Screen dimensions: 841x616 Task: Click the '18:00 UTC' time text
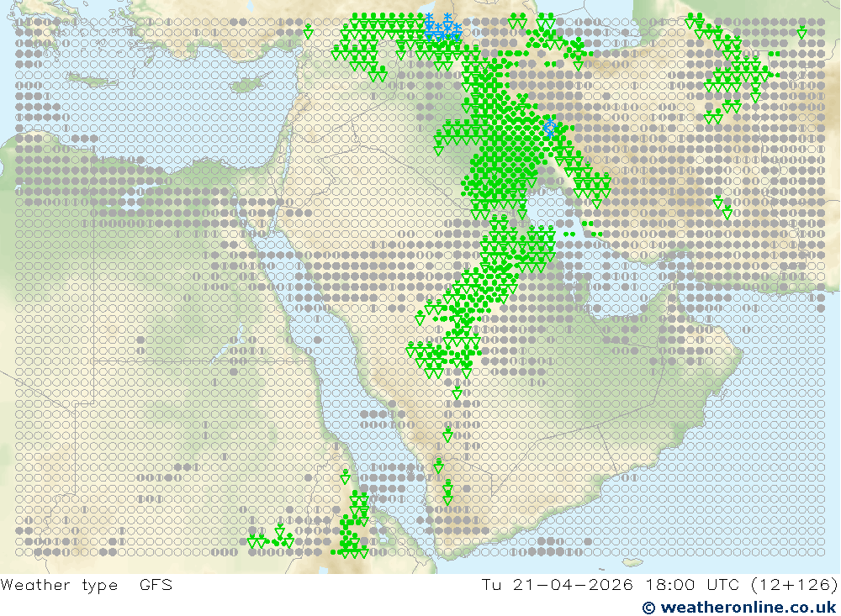[x=692, y=584]
